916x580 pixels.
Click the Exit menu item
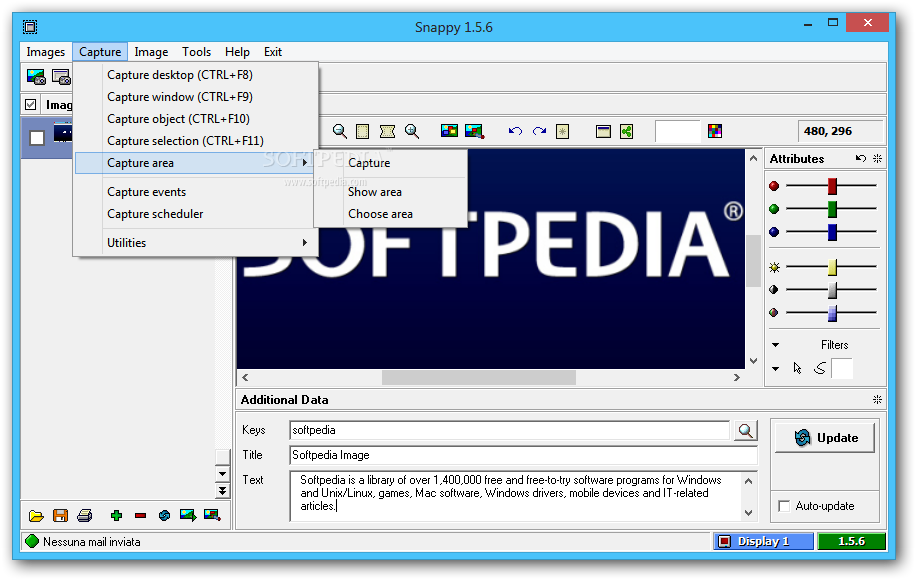tap(273, 51)
